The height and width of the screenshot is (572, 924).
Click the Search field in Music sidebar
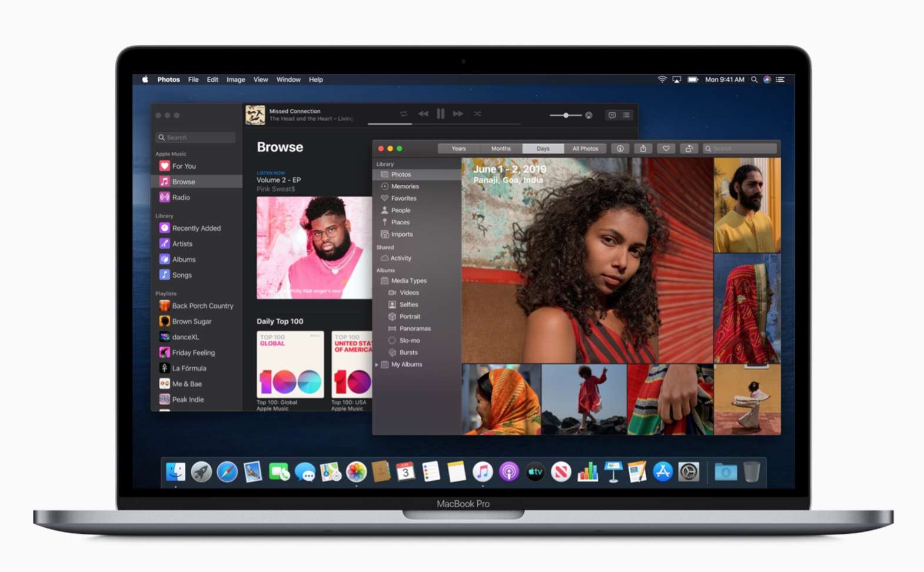195,137
